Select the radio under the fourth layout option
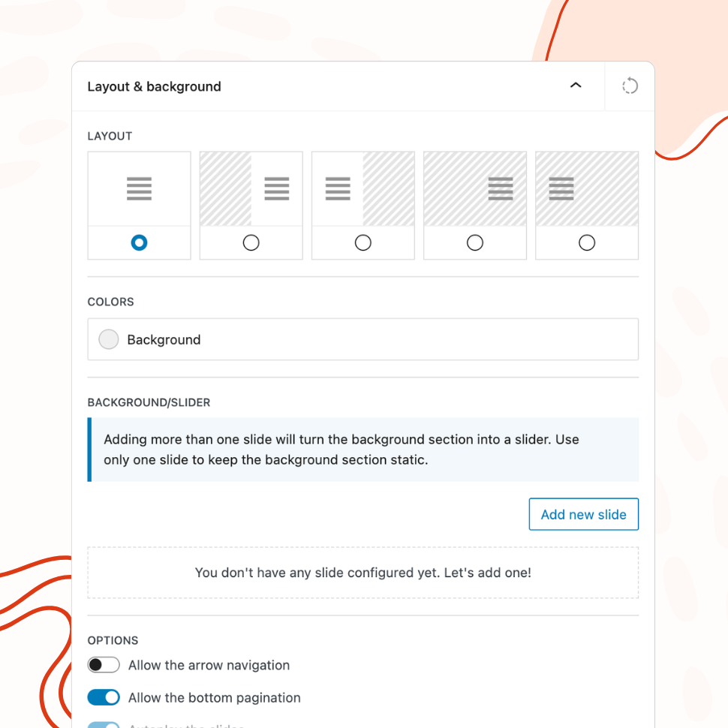The height and width of the screenshot is (728, 728). (475, 242)
